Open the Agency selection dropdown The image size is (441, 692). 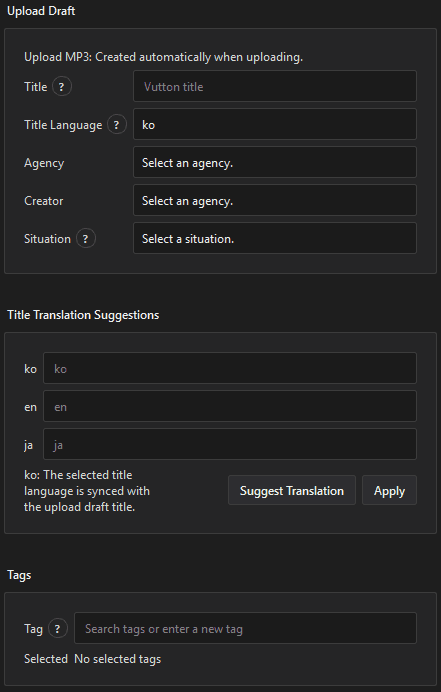(275, 162)
